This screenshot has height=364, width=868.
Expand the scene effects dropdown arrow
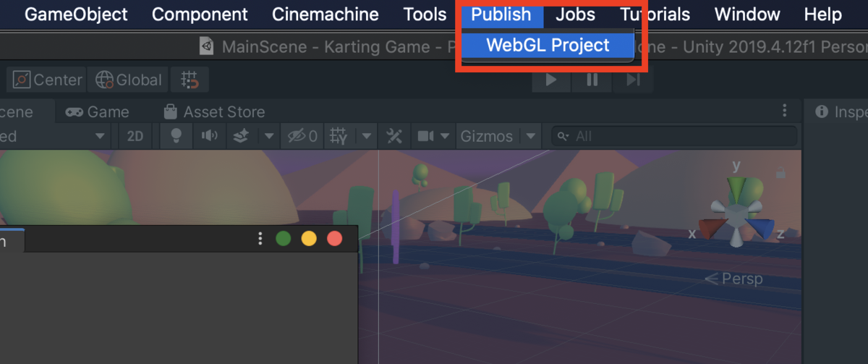coord(268,136)
